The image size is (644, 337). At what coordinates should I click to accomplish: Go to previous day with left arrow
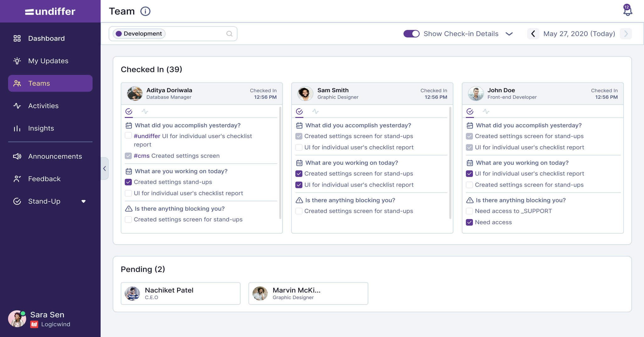pos(533,34)
